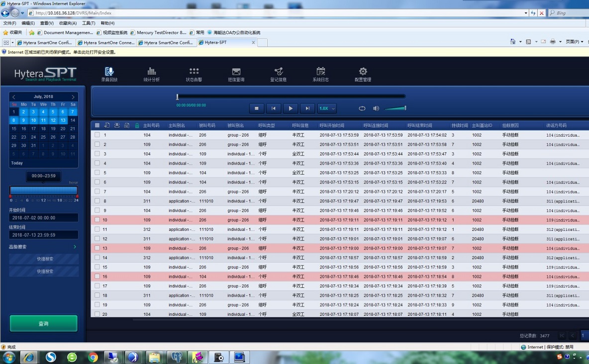
Task: Stop playback with the square stop button
Action: [x=257, y=108]
